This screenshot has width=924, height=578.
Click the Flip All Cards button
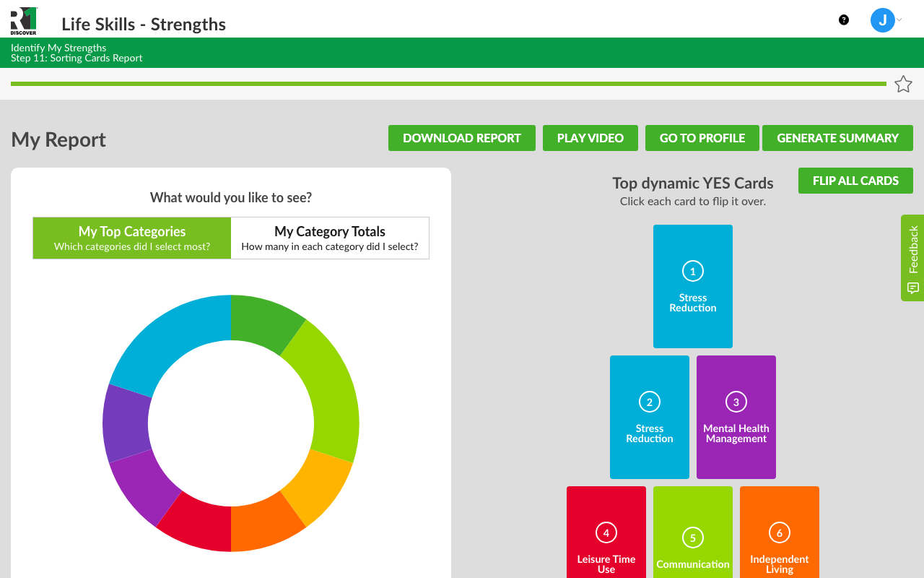[855, 181]
